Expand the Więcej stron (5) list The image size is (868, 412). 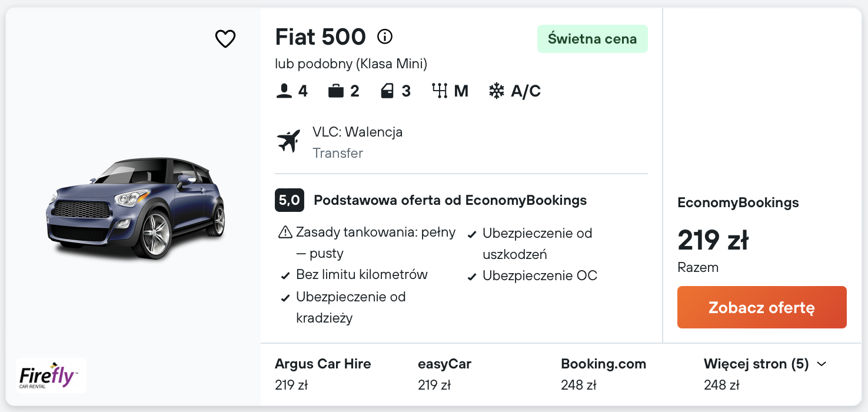click(756, 364)
